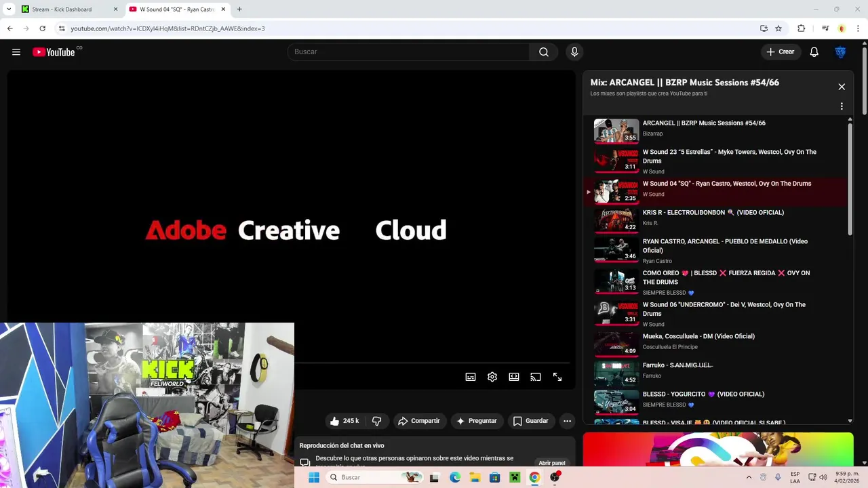Open more actions below the video

pos(568,421)
